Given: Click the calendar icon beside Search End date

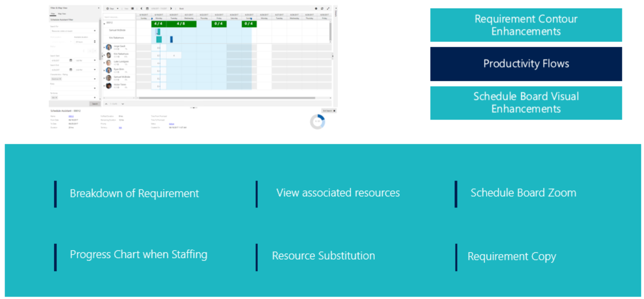Looking at the screenshot, I should [71, 70].
